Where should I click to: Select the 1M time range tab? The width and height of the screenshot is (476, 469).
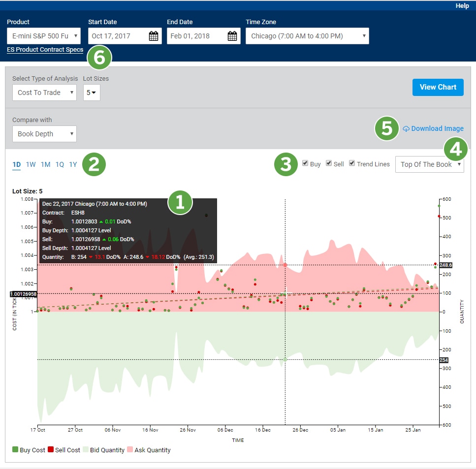45,164
